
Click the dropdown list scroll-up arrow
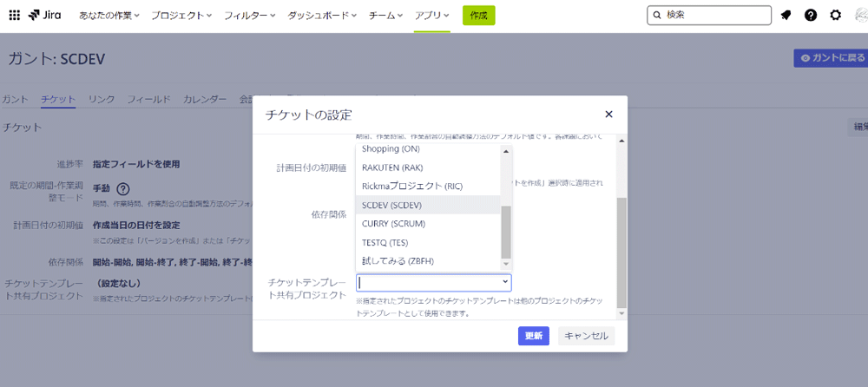(506, 151)
